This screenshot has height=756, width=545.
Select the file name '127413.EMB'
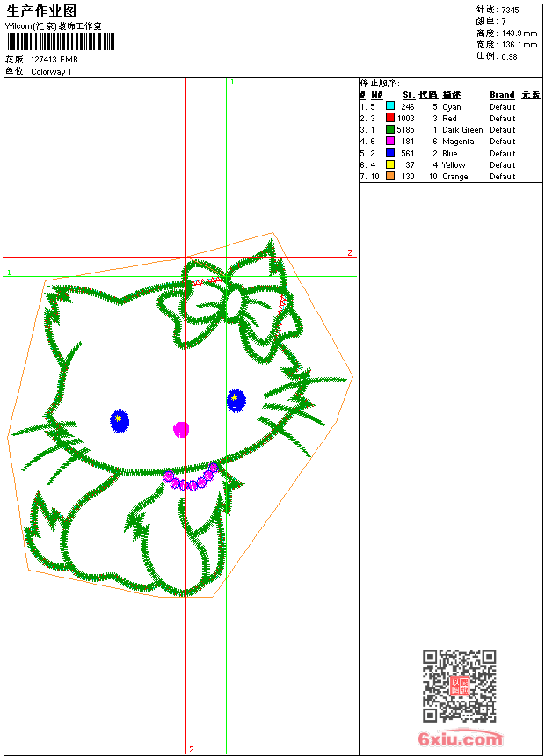click(x=54, y=59)
